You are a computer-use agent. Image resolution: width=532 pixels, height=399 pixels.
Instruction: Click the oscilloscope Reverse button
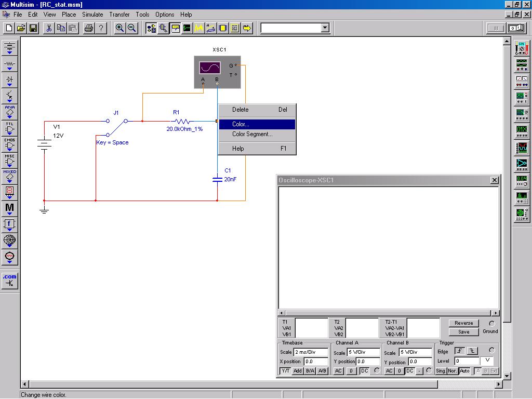click(x=464, y=323)
